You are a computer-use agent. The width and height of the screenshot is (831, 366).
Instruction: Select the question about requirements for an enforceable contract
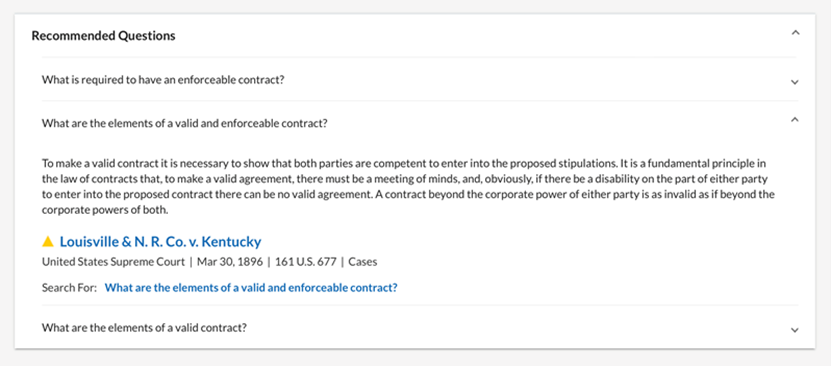tap(163, 80)
